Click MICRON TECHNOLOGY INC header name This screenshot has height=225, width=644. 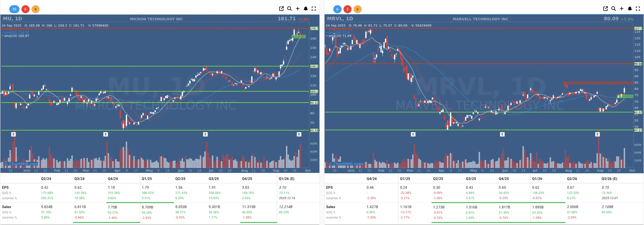click(156, 19)
